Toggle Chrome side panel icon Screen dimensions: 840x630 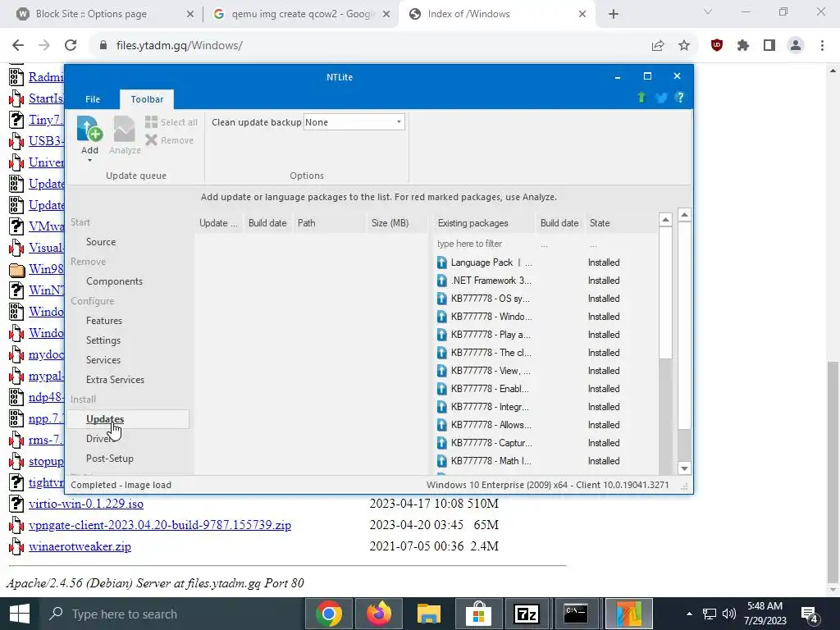[x=769, y=46]
